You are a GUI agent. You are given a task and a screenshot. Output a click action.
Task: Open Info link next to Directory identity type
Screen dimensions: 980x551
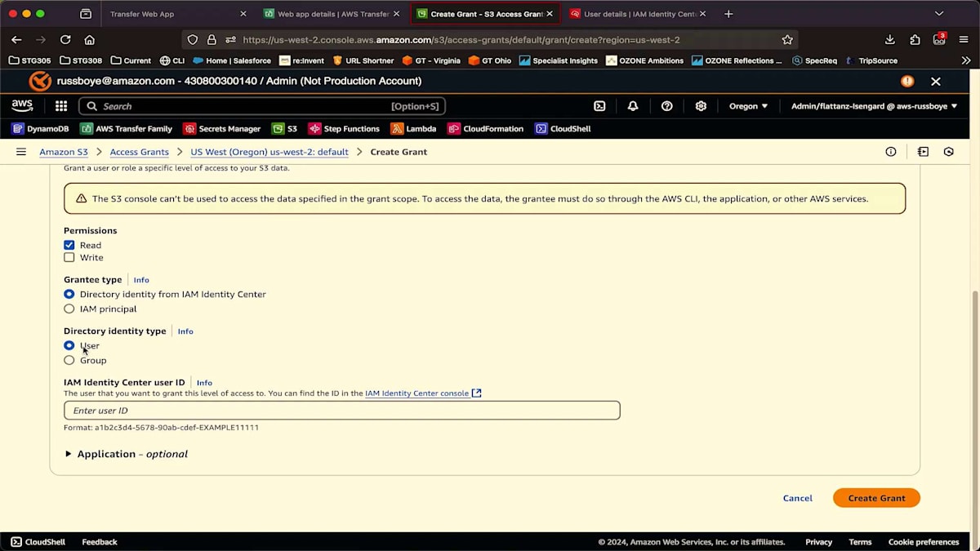point(185,331)
